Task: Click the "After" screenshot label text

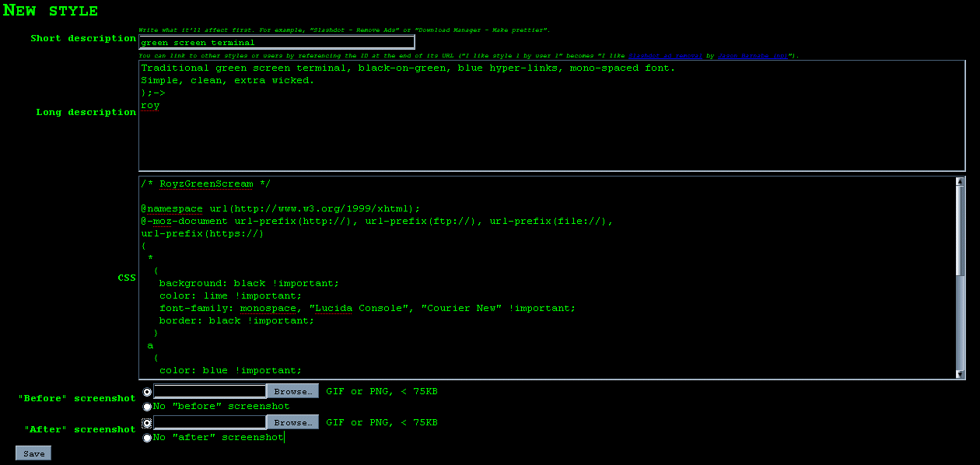Action: (x=80, y=429)
